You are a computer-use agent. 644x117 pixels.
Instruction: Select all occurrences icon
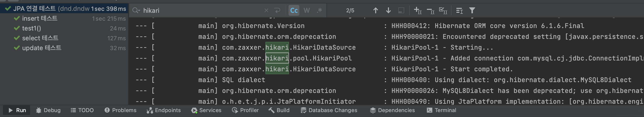(443, 11)
